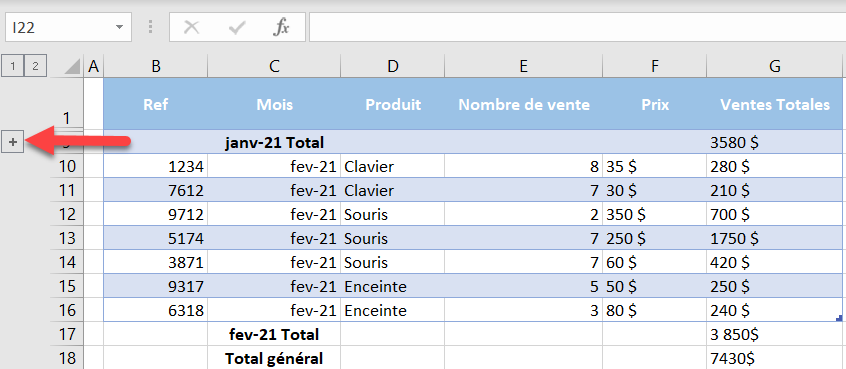Select cell with Ref 1234

[155, 166]
